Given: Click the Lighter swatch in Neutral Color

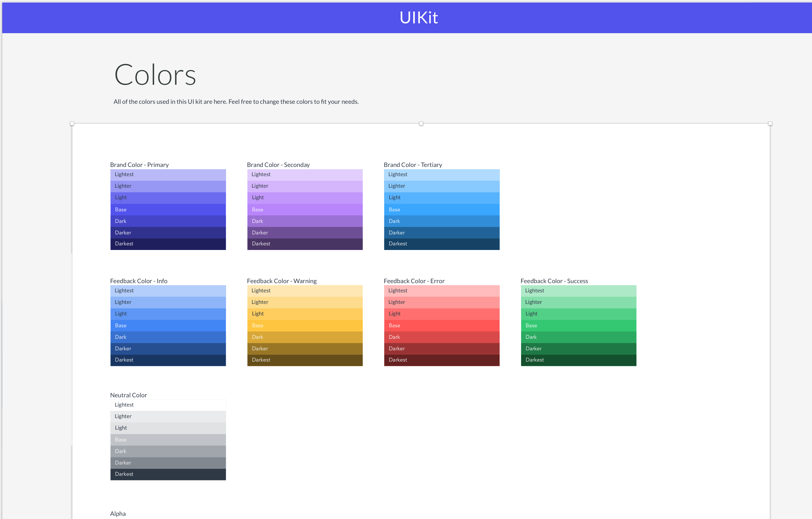Looking at the screenshot, I should coord(168,416).
